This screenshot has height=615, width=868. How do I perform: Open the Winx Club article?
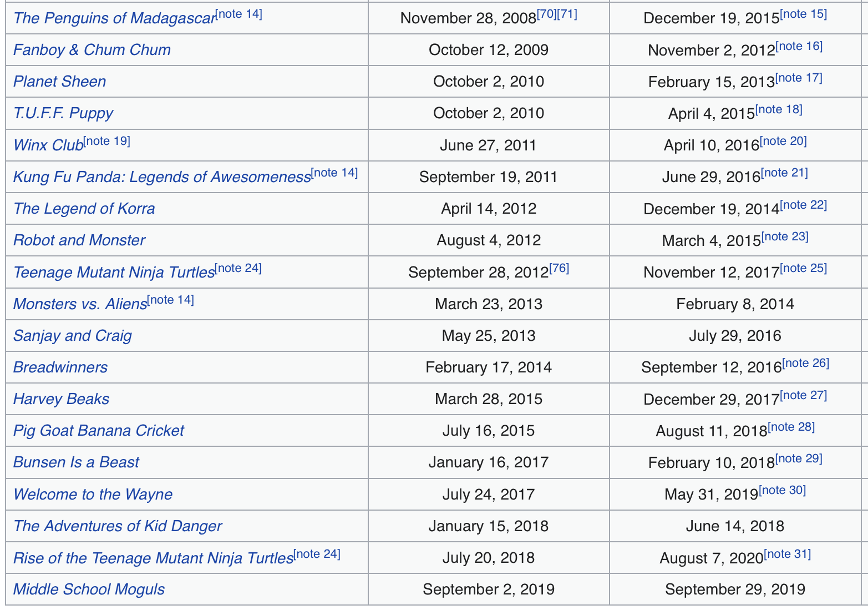[x=48, y=145]
